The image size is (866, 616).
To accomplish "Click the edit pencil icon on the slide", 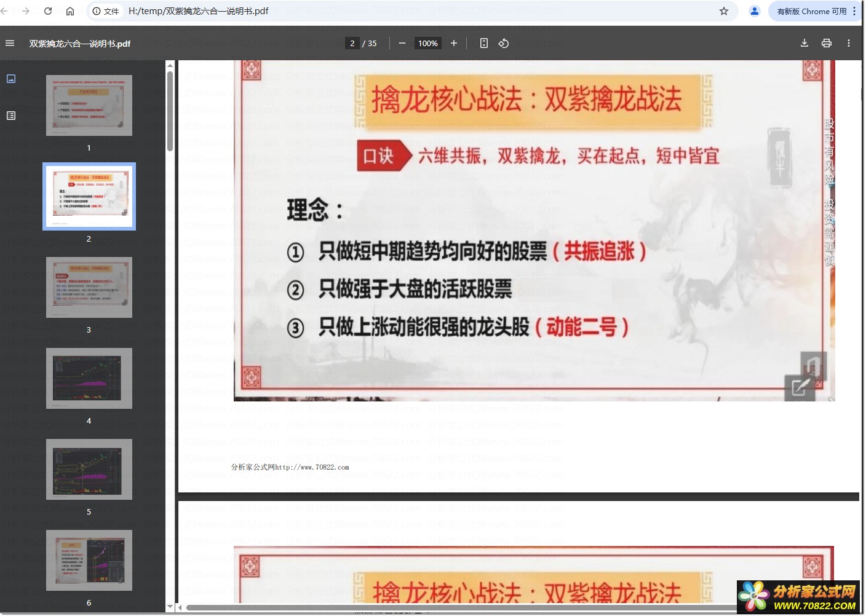I will tap(800, 387).
